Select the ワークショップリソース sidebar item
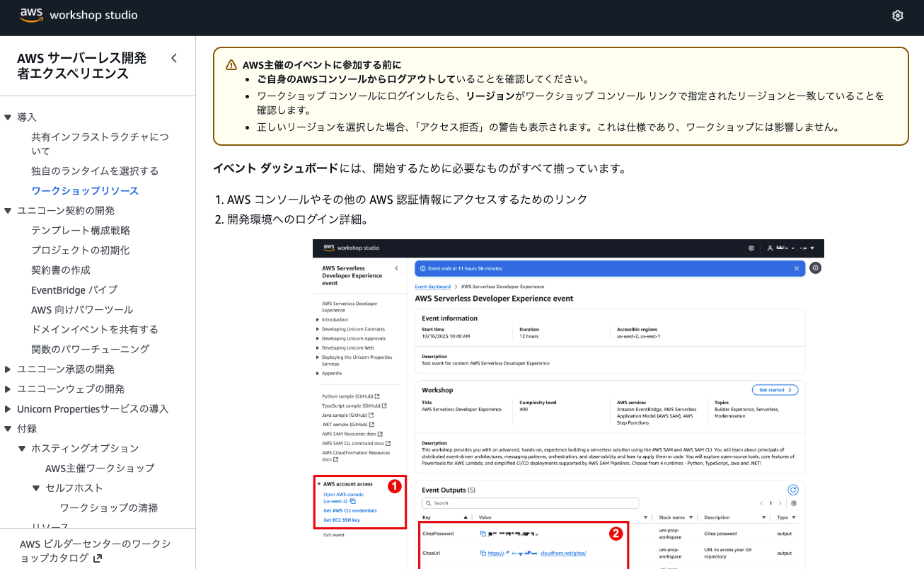This screenshot has height=569, width=924. [x=85, y=191]
